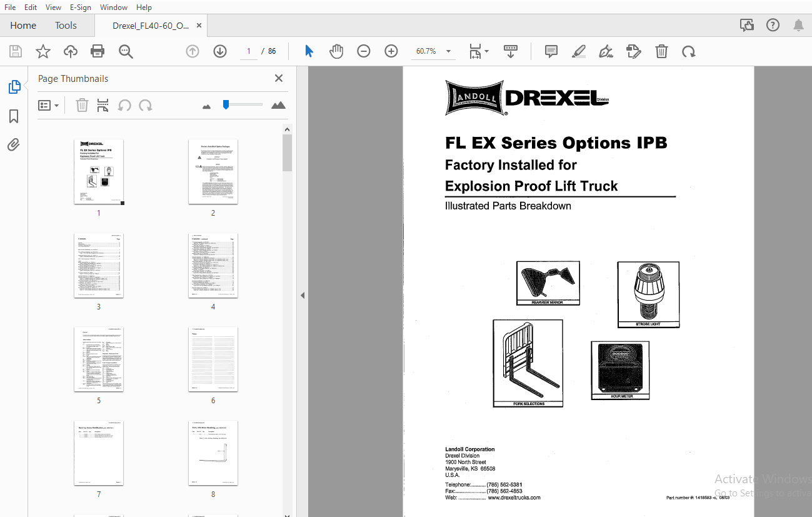Viewport: 812px width, 517px height.
Task: Enlarge thumbnail size large mountain icon
Action: [x=278, y=105]
